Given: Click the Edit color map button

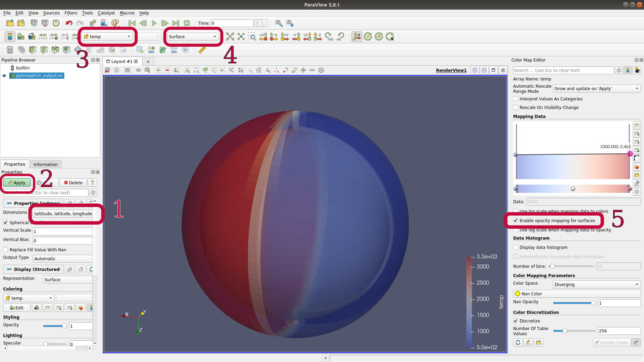Looking at the screenshot, I should tap(17, 308).
